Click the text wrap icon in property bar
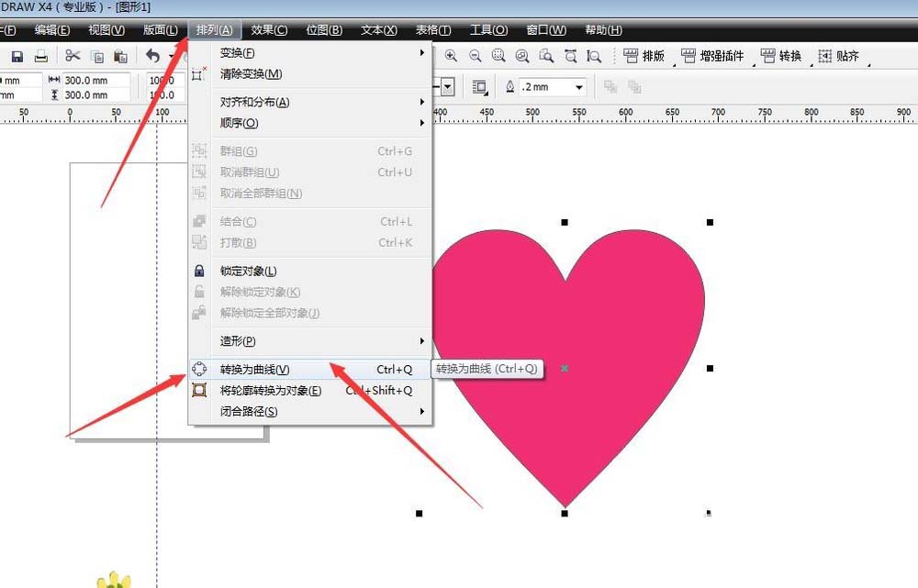 479,87
